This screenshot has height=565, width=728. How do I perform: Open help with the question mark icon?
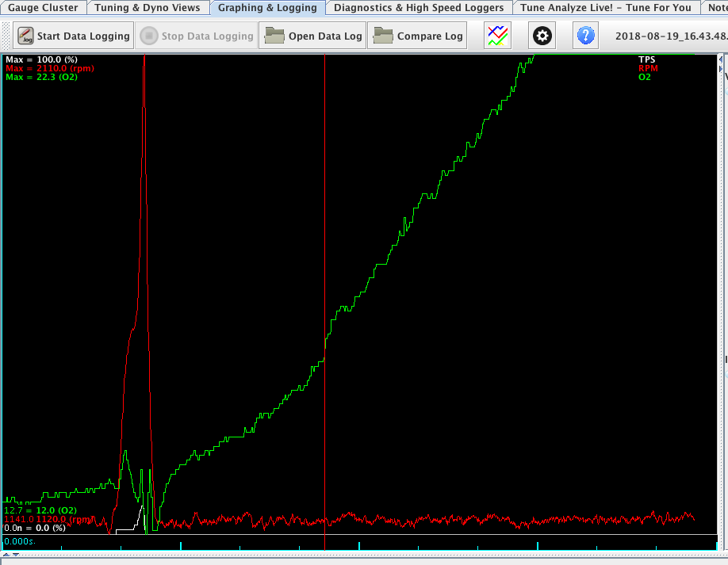click(585, 36)
